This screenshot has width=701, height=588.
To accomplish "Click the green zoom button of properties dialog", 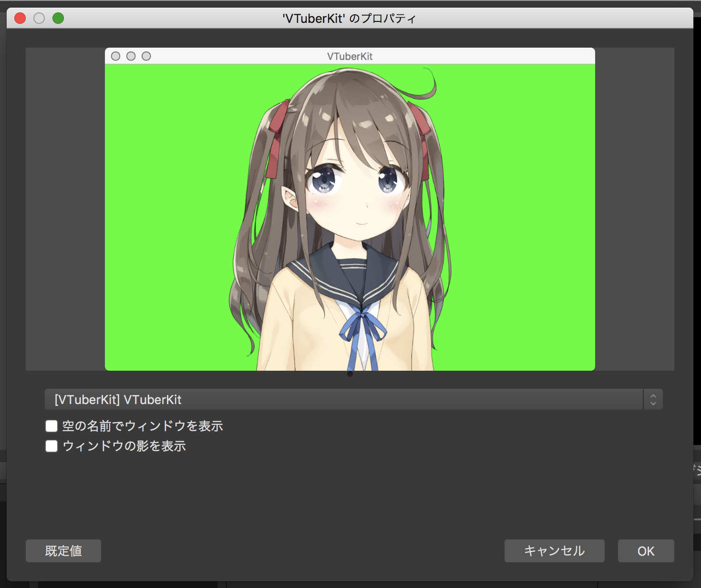I will click(58, 18).
